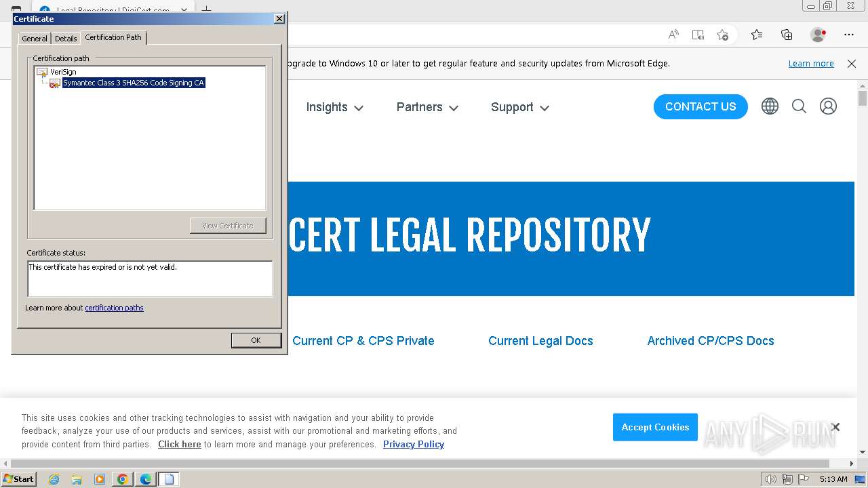The width and height of the screenshot is (868, 488).
Task: Open File Explorer from taskbar
Action: [77, 479]
